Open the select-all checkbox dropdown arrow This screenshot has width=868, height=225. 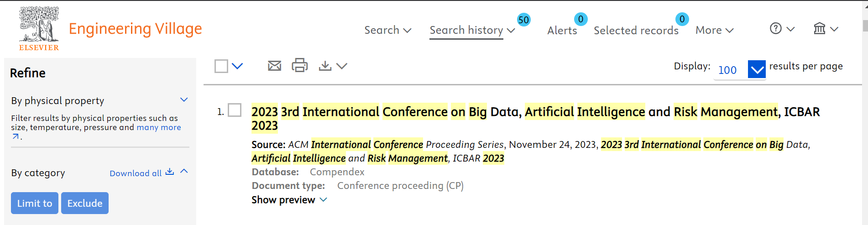coord(237,66)
